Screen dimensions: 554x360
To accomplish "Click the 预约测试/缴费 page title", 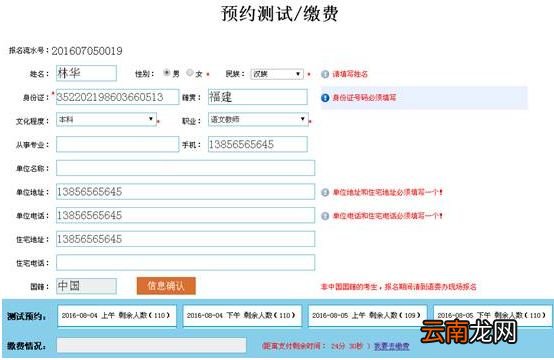I will click(x=279, y=14).
